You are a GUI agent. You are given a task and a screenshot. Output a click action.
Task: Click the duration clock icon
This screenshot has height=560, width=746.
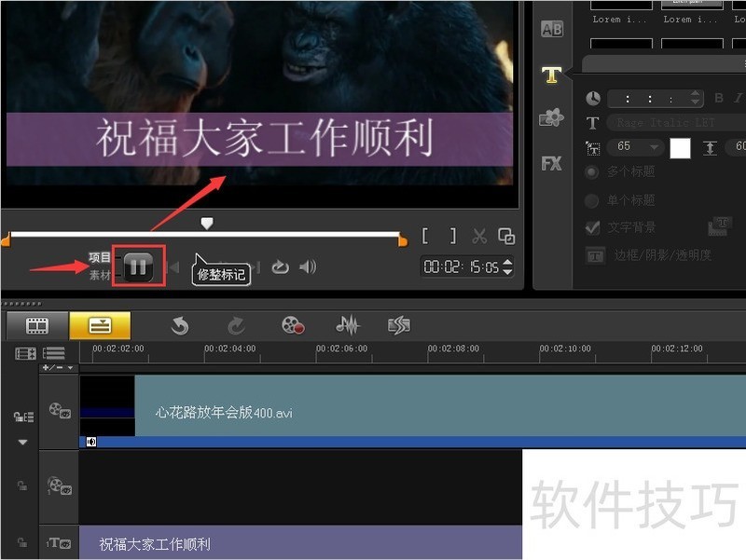coord(593,99)
